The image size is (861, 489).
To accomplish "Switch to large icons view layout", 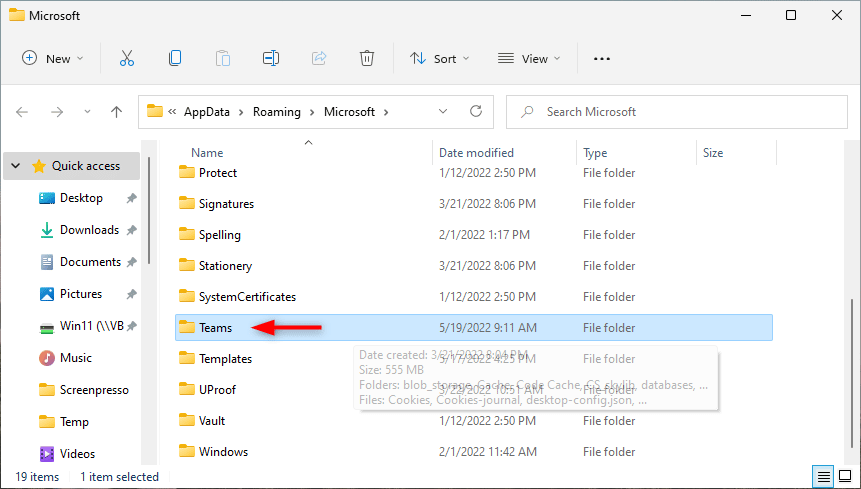I will [x=845, y=476].
